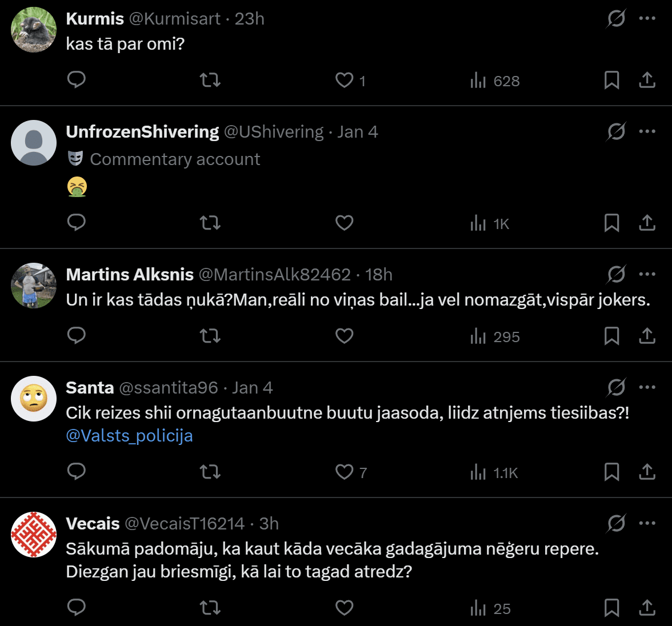672x626 pixels.
Task: Open the Martins Alksnis profile name
Action: pos(130,275)
